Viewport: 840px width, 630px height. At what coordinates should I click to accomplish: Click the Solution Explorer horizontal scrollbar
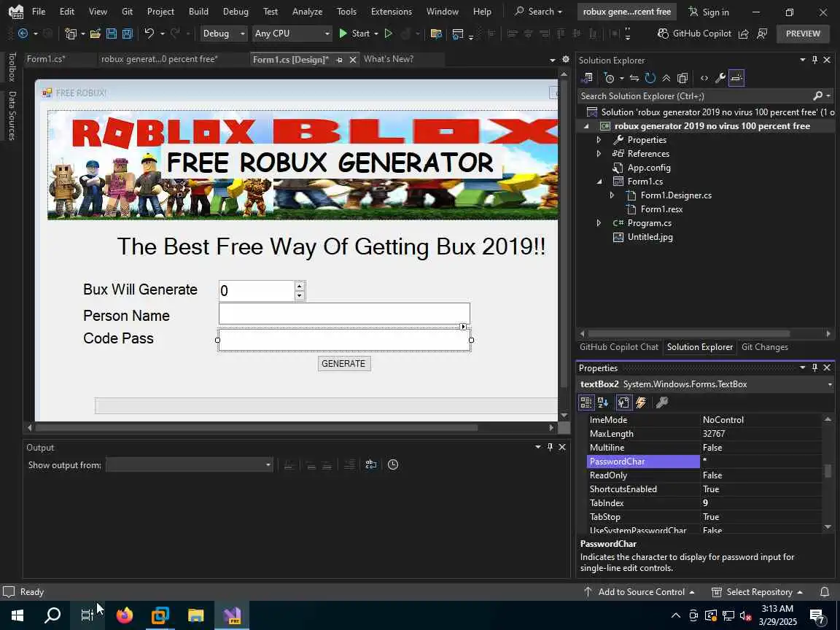688,334
